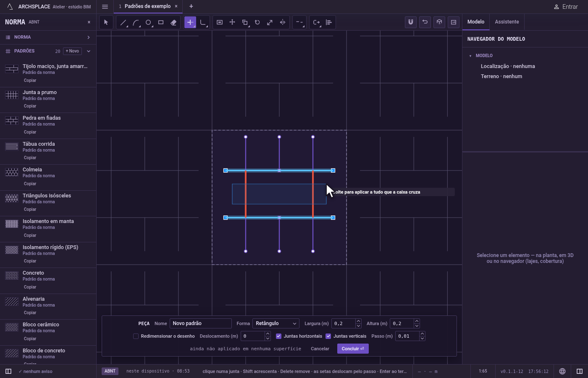The image size is (588, 378).
Task: Collapse the PADRÕES section chevron
Action: pos(89,51)
